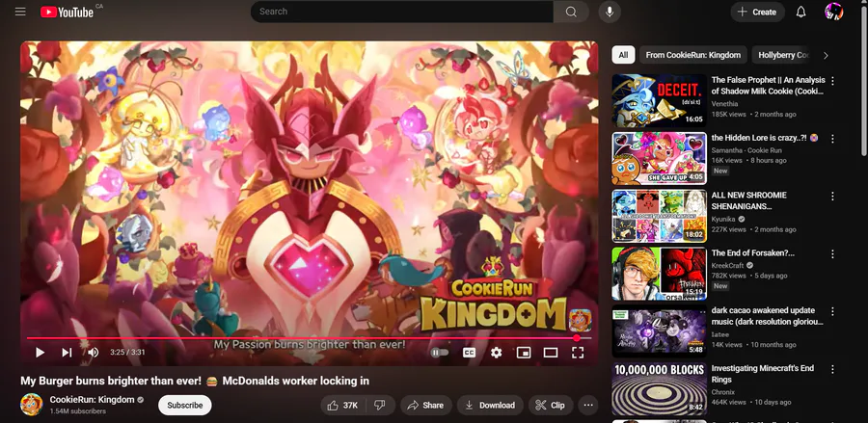Open options for The False Prophet video
Screen dimensions: 868x423
click(x=832, y=81)
